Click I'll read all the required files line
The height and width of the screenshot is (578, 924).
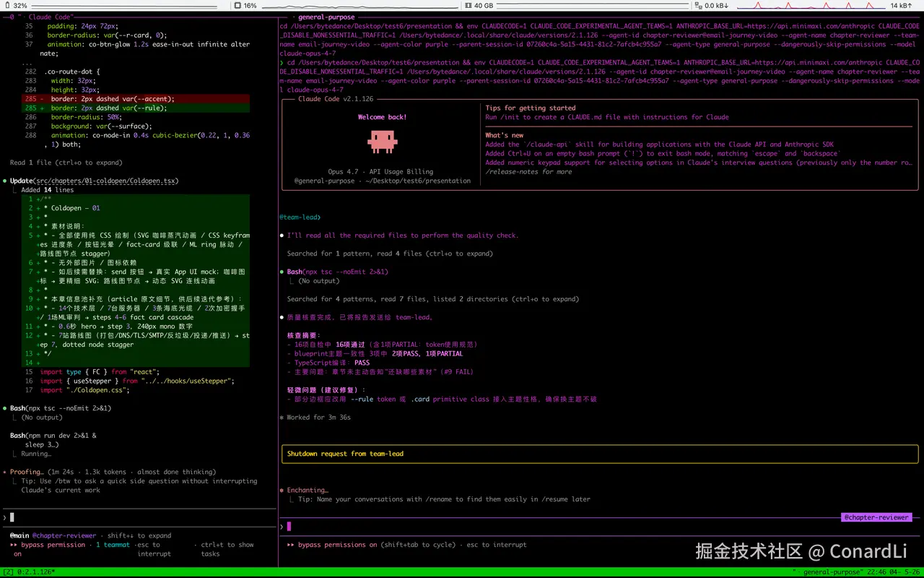pyautogui.click(x=403, y=235)
